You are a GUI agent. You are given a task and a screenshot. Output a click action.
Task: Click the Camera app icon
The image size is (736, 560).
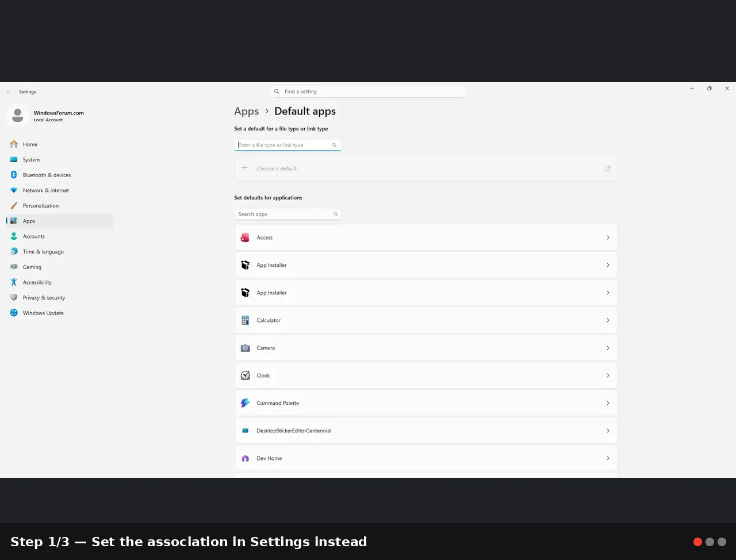tap(246, 348)
